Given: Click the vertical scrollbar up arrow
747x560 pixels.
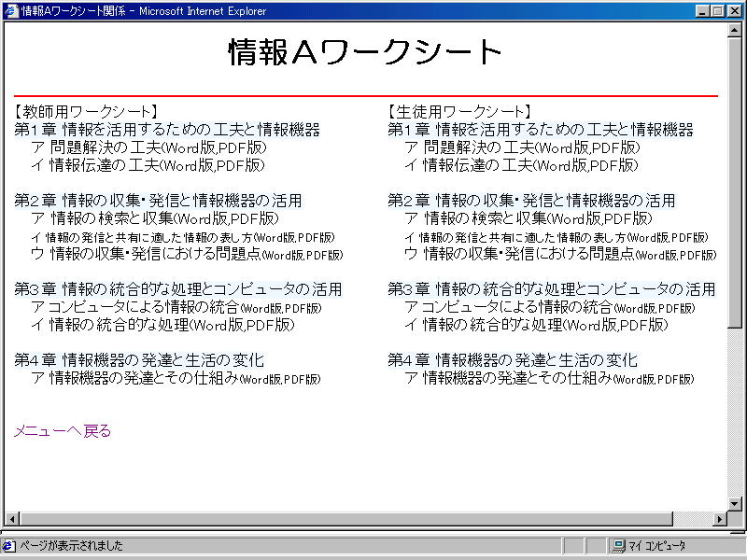Looking at the screenshot, I should (x=734, y=31).
